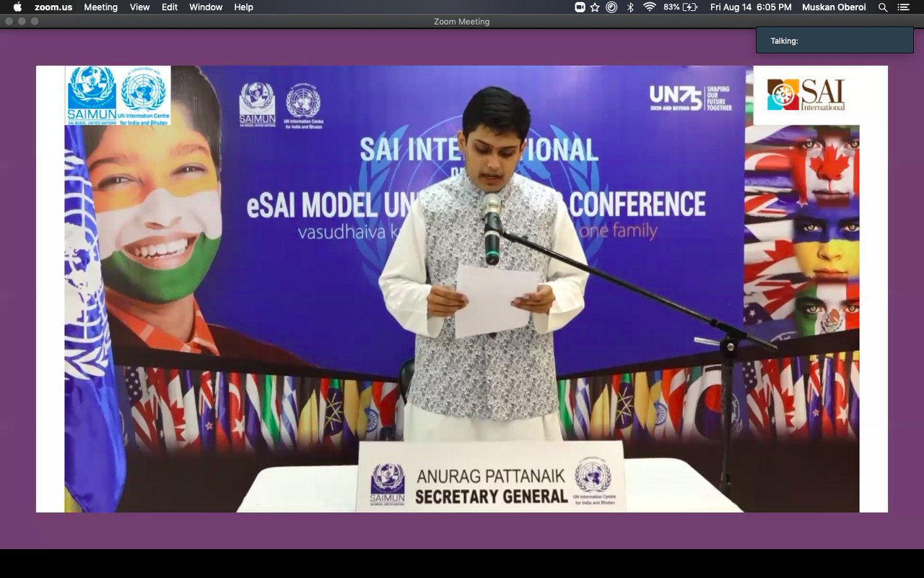
Task: Open the zoom.us application menu
Action: [53, 7]
